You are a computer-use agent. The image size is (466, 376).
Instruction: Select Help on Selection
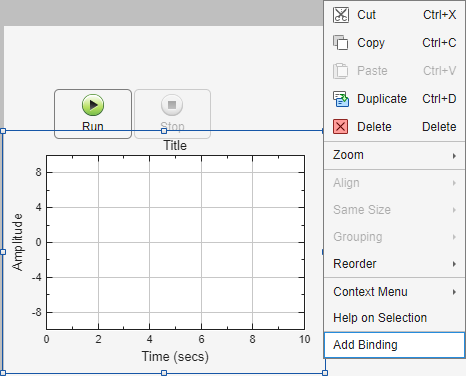click(x=380, y=318)
